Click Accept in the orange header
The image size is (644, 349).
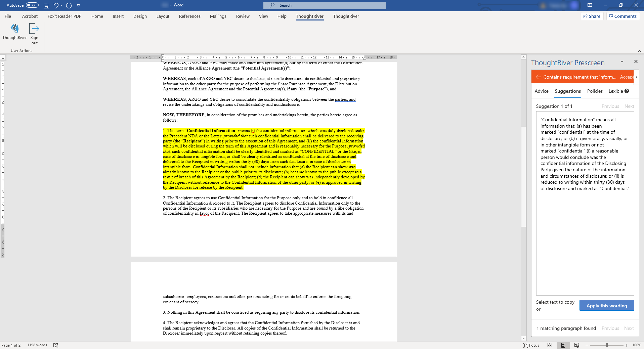click(x=626, y=77)
